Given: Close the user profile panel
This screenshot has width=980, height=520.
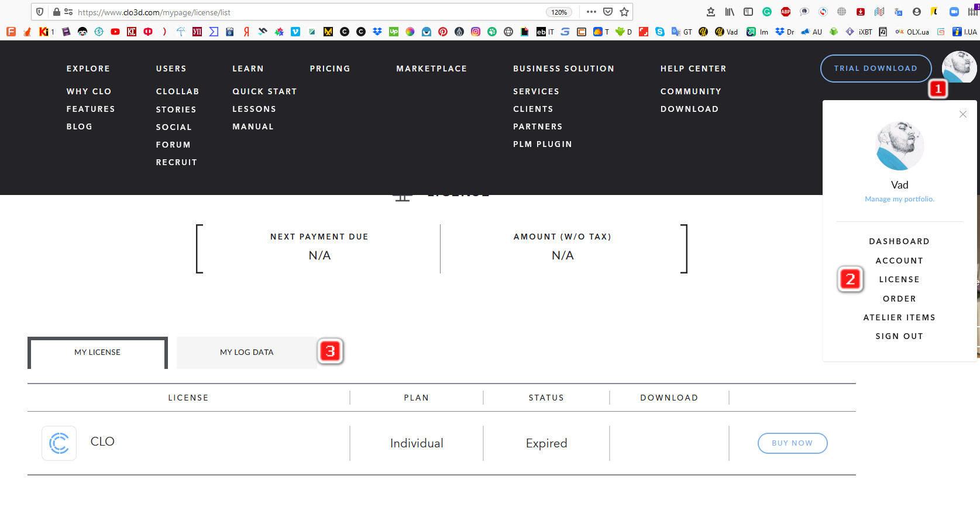Looking at the screenshot, I should coord(963,114).
